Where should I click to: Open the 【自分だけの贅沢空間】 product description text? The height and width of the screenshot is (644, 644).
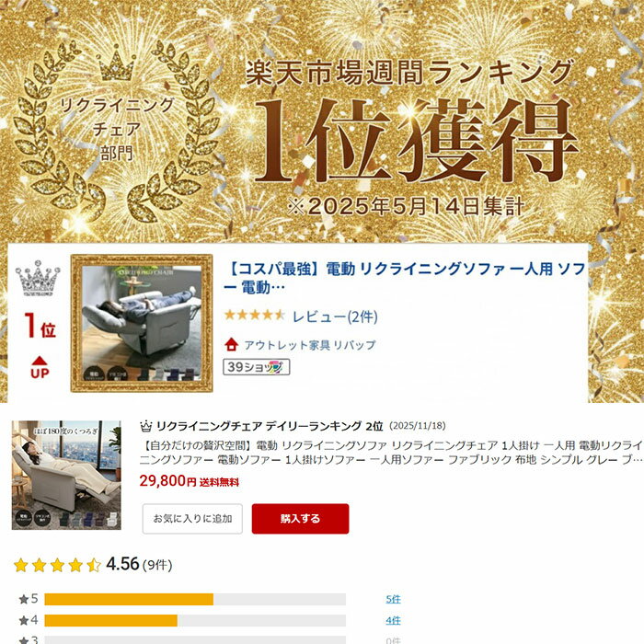point(391,453)
